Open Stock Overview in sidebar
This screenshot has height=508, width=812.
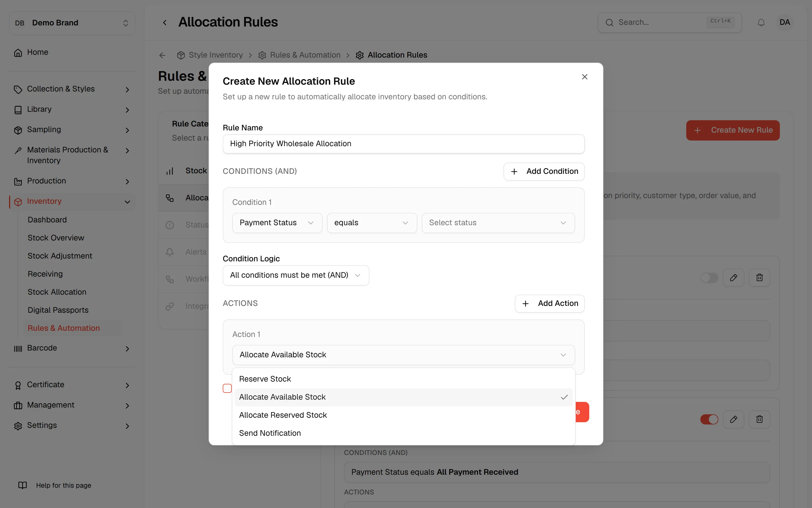tap(56, 238)
